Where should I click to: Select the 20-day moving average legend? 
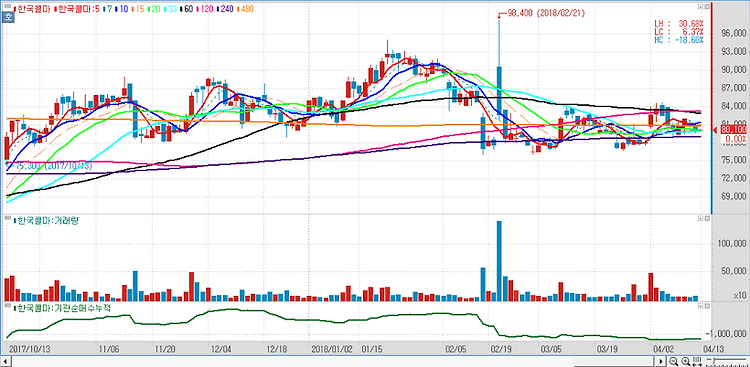tap(155, 9)
